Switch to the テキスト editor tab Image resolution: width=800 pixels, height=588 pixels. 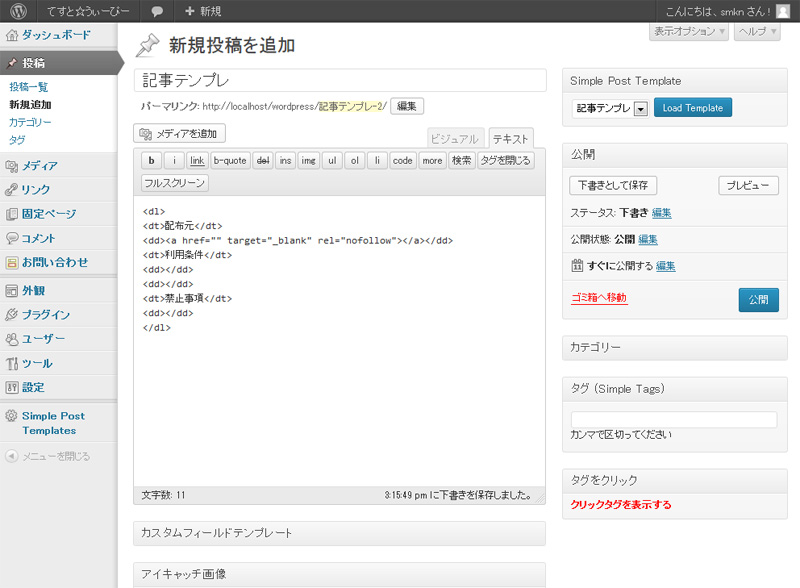click(510, 140)
